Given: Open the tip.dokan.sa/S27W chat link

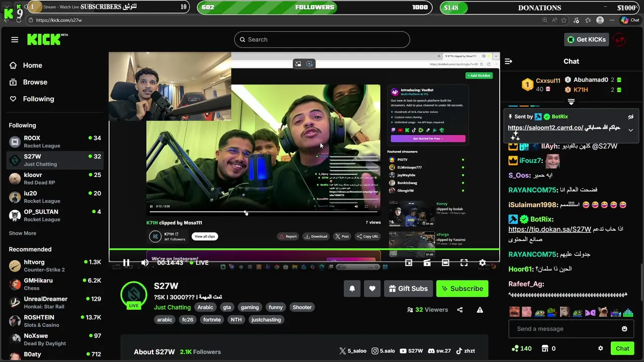Looking at the screenshot, I should pos(549,229).
